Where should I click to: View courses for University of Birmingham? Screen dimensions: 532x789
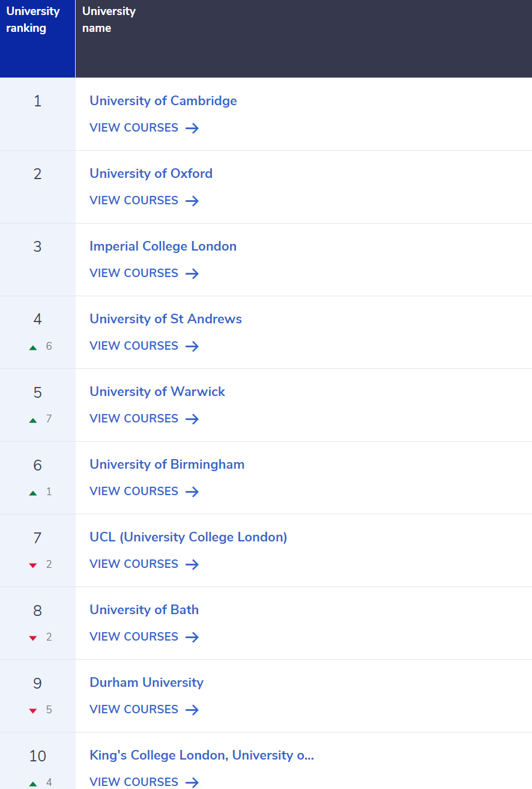[134, 491]
